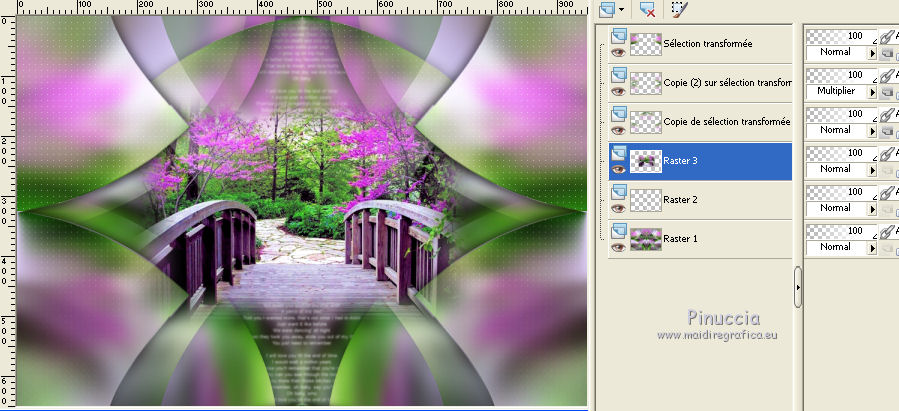This screenshot has height=411, width=899.
Task: Open blend mode arrow for Raster 1 row
Action: 873,248
